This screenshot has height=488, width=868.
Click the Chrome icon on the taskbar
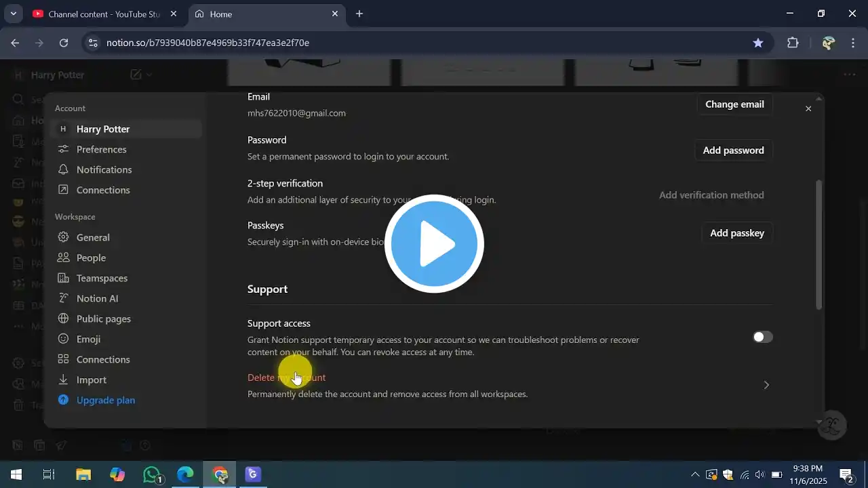pyautogui.click(x=220, y=474)
